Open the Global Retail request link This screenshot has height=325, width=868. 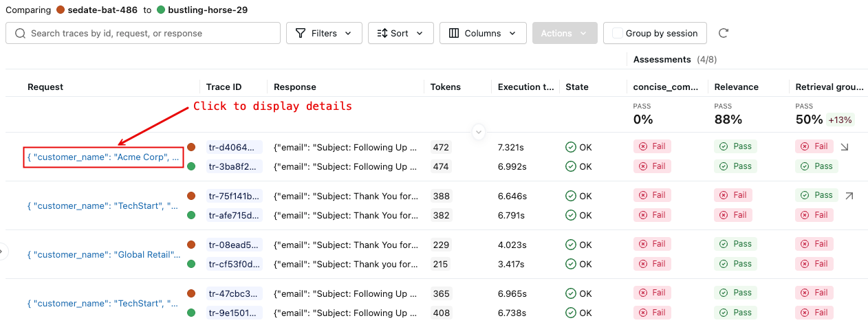[x=104, y=254]
